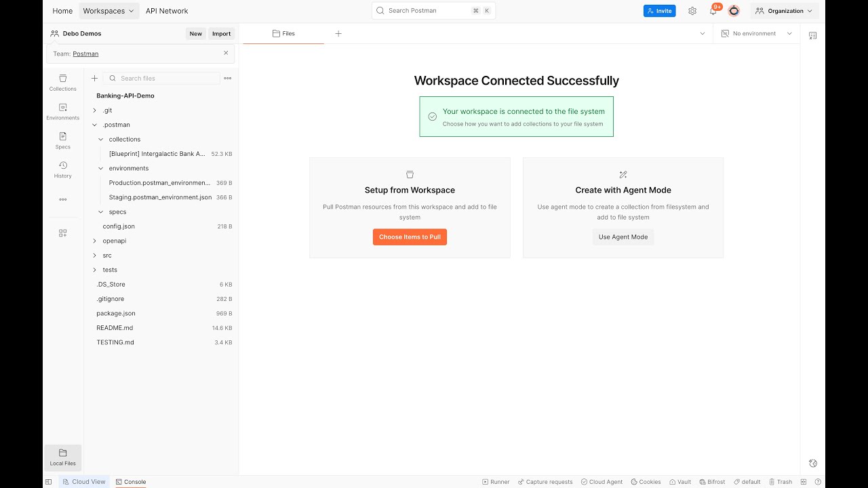Open the Postbot assistant icon at bottom right

[x=813, y=463]
